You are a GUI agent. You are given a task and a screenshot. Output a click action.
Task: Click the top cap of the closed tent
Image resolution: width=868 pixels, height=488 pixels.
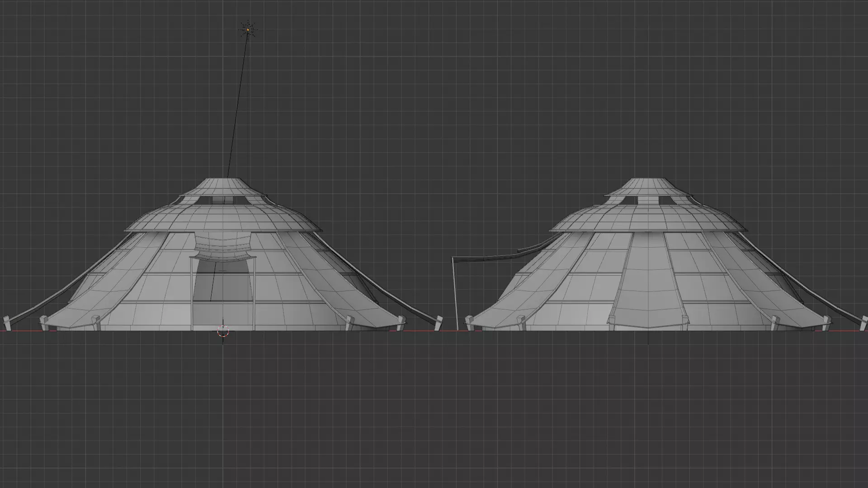pyautogui.click(x=649, y=187)
